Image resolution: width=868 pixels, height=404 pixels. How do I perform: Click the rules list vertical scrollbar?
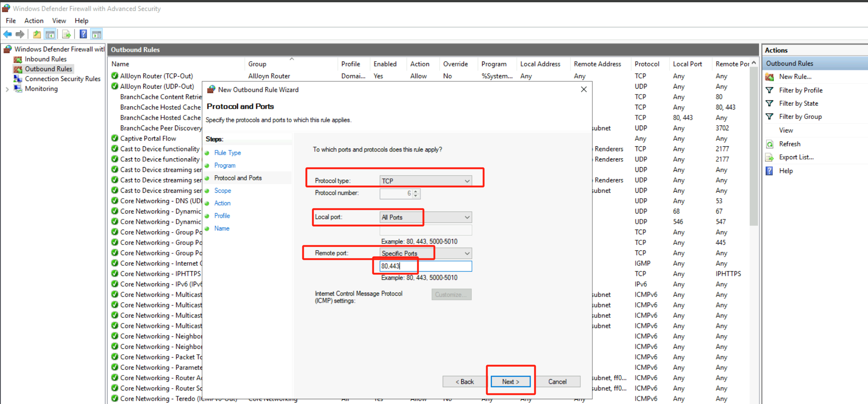coord(753,146)
